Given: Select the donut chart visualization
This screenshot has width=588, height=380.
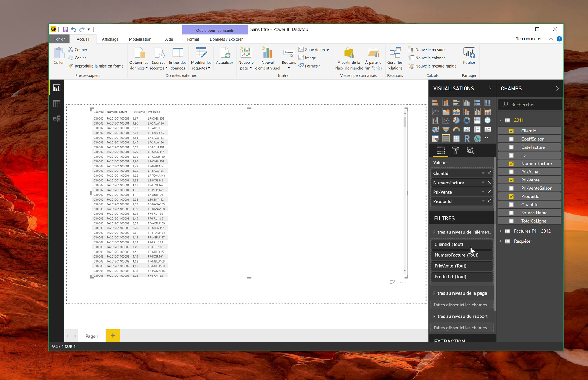Looking at the screenshot, I should click(467, 120).
